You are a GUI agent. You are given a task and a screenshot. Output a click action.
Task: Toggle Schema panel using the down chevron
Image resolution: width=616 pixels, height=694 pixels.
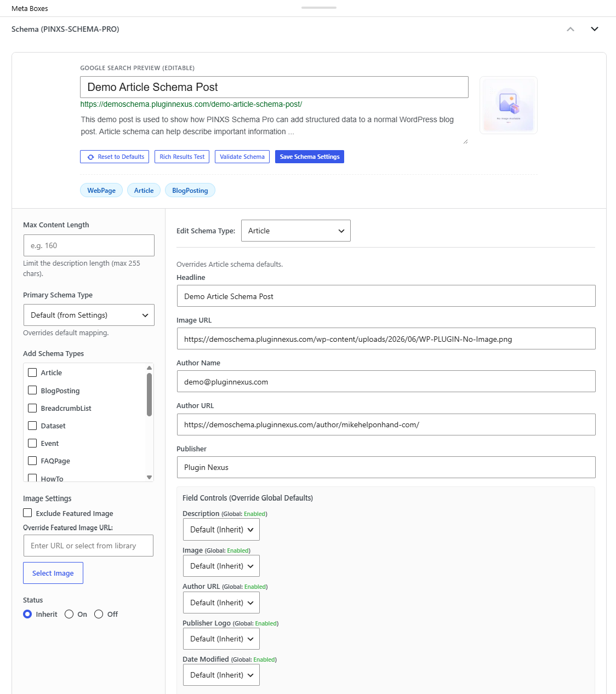coord(595,29)
